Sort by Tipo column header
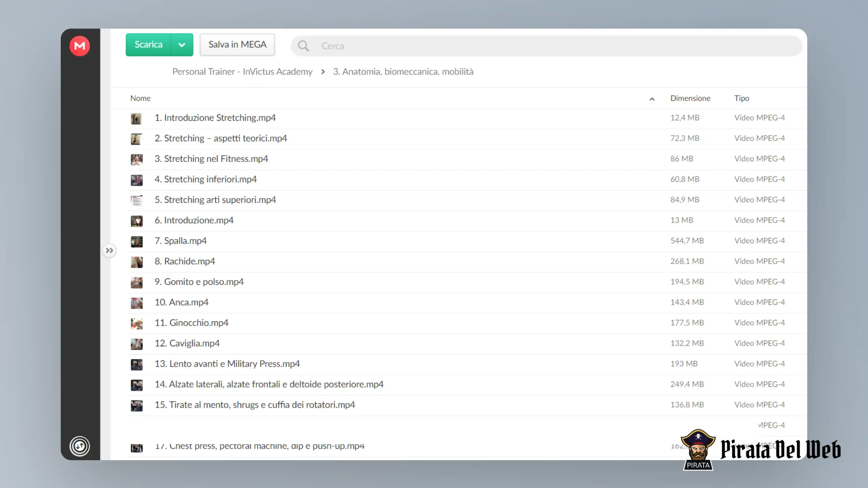Screen dimensions: 868x488 (x=741, y=98)
